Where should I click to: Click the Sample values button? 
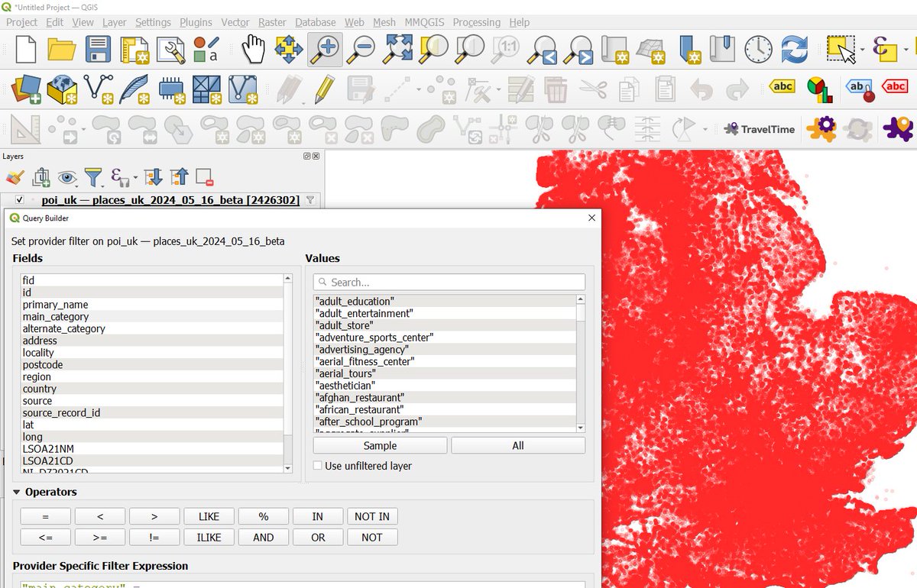coord(380,445)
